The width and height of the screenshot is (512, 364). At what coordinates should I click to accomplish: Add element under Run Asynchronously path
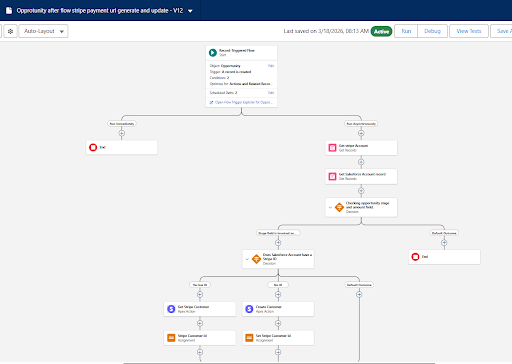pos(361,133)
